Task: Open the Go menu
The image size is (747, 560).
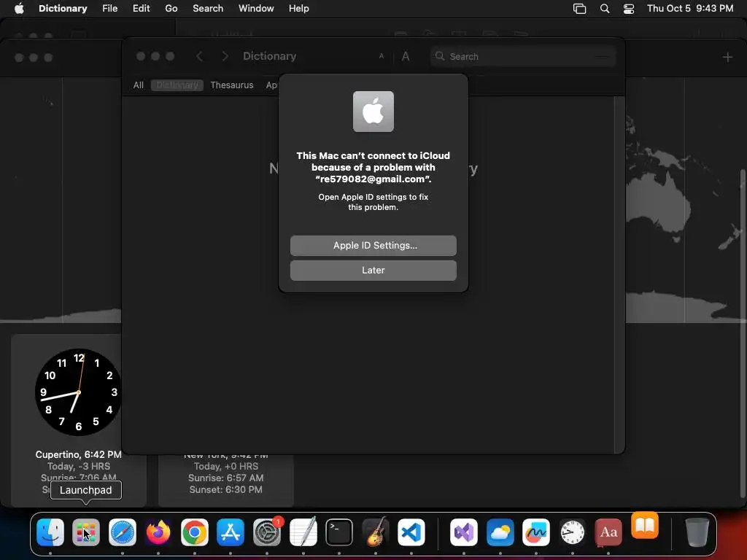Action: [171, 8]
